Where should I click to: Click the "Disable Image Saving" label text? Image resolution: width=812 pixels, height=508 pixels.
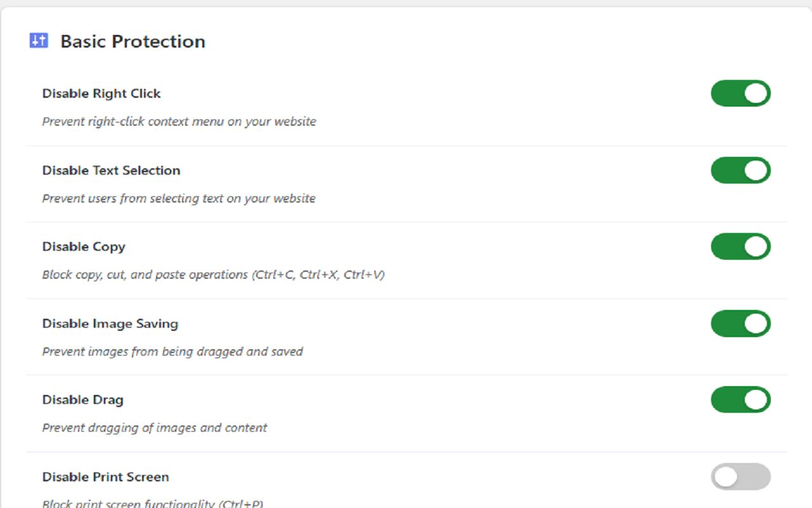click(110, 323)
